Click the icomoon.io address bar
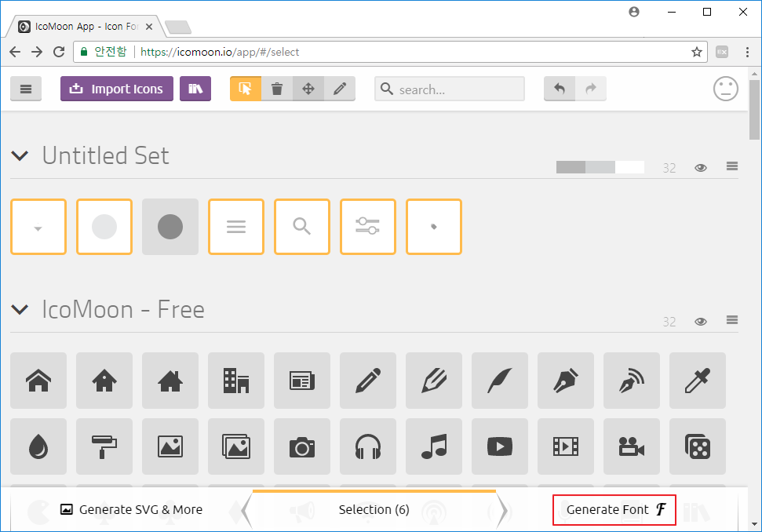Image resolution: width=762 pixels, height=532 pixels. [390, 52]
